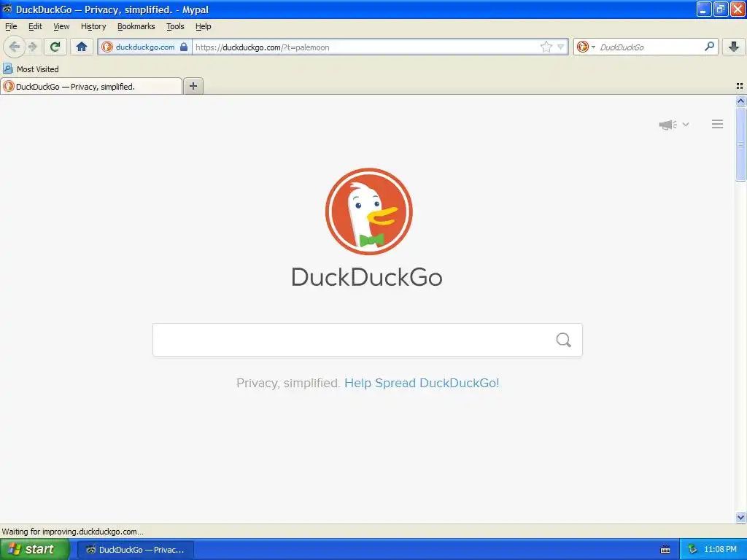Click the scrollbar down arrow

click(740, 517)
